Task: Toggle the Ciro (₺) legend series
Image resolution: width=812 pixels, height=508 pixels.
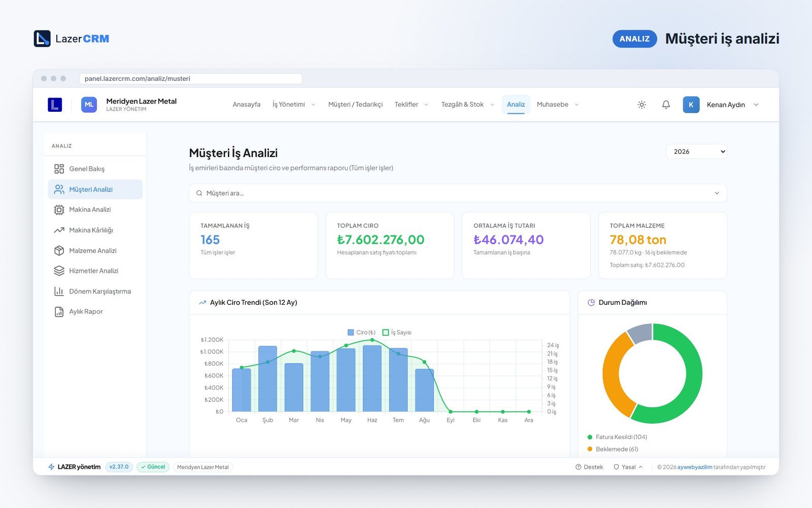Action: click(x=361, y=332)
